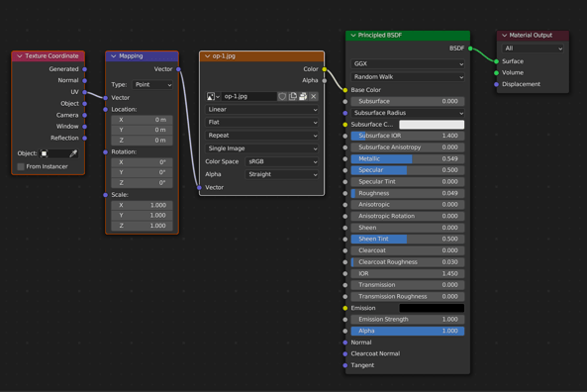Image resolution: width=587 pixels, height=392 pixels.
Task: Click the Mapping node Vector input socket
Action: 106,98
